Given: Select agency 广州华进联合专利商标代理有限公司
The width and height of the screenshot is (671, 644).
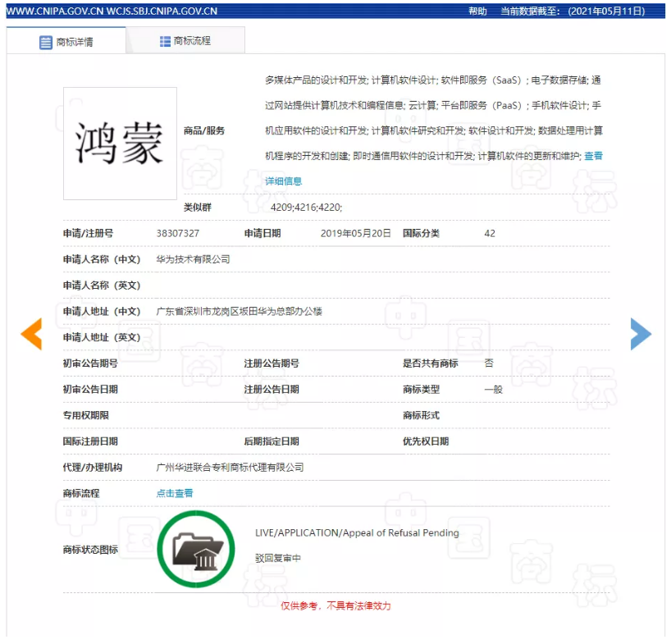Looking at the screenshot, I should click(231, 468).
